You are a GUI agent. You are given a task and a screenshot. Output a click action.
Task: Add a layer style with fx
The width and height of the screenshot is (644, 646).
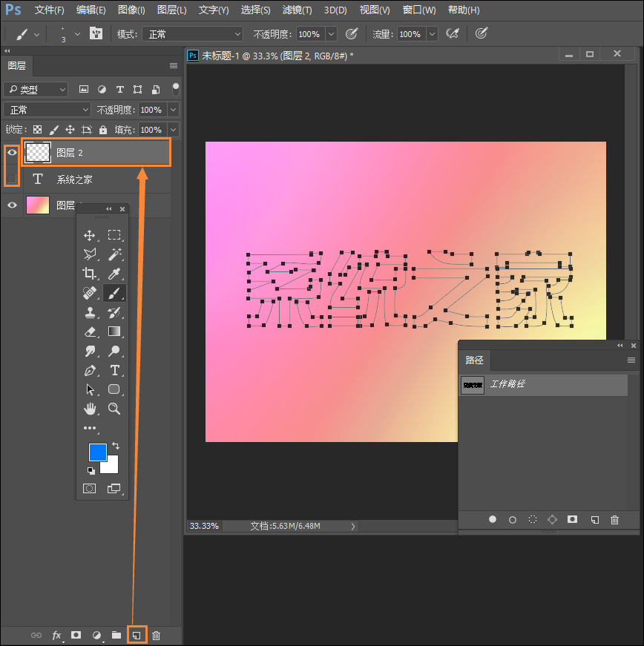pyautogui.click(x=57, y=636)
